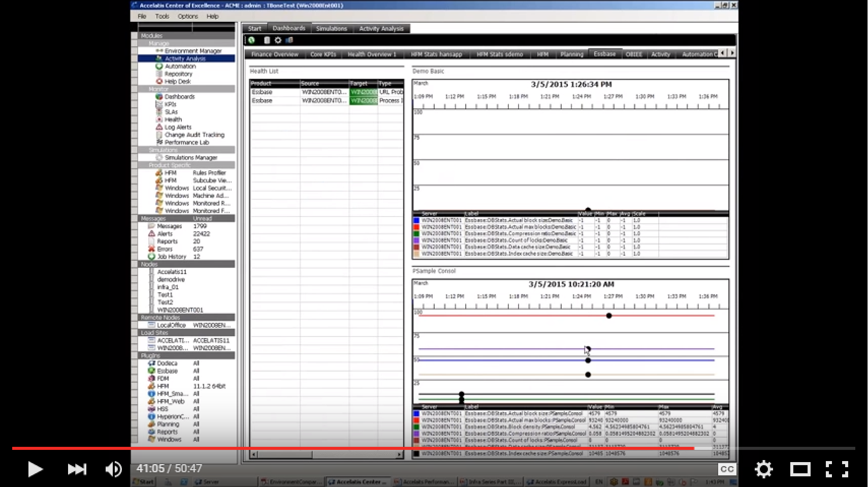Play the video
The image size is (868, 487).
pyautogui.click(x=35, y=469)
